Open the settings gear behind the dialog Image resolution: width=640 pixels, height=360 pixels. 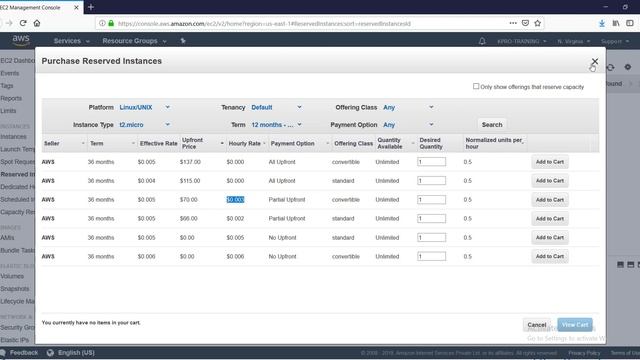coord(628,67)
